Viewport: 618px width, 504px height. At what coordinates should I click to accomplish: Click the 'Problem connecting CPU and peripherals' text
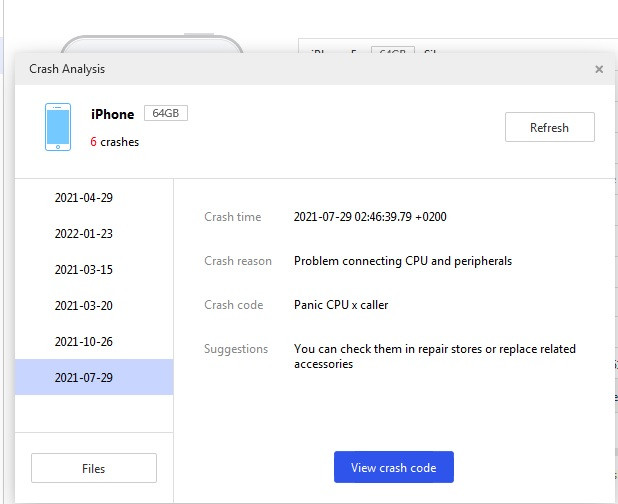point(402,261)
